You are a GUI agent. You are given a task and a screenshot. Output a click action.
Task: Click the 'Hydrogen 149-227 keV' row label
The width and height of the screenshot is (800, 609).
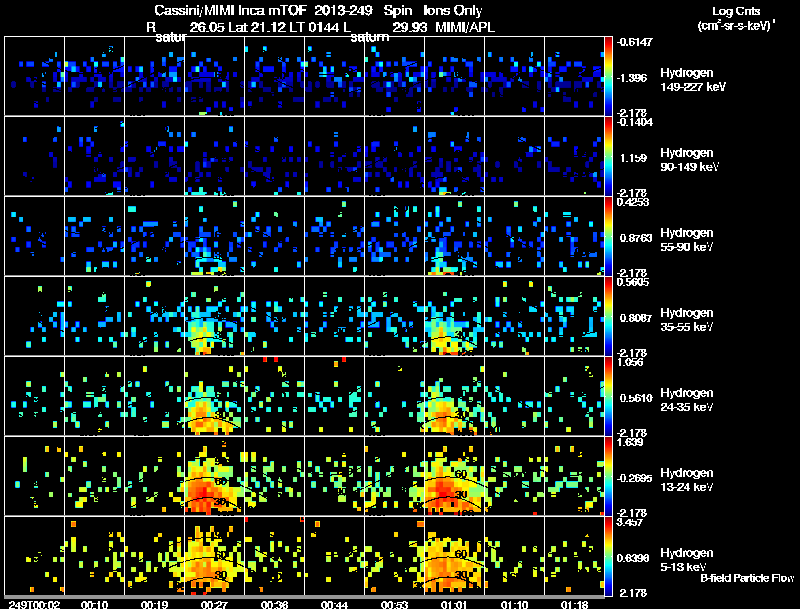click(x=693, y=80)
